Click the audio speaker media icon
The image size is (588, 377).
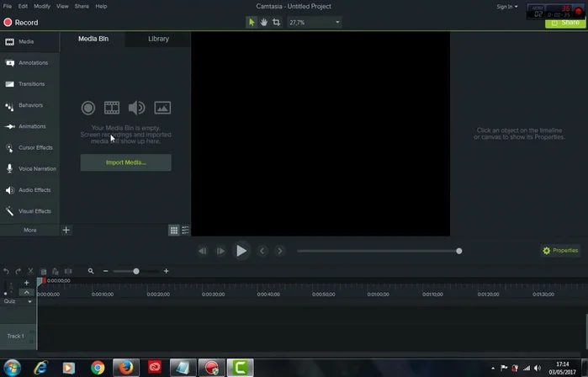[136, 108]
